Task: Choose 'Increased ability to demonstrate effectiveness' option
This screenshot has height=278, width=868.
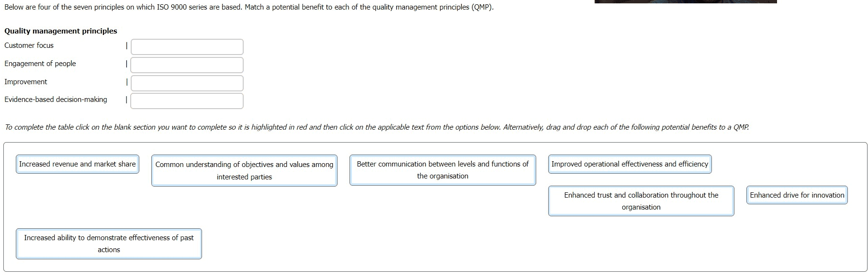Action: point(109,244)
